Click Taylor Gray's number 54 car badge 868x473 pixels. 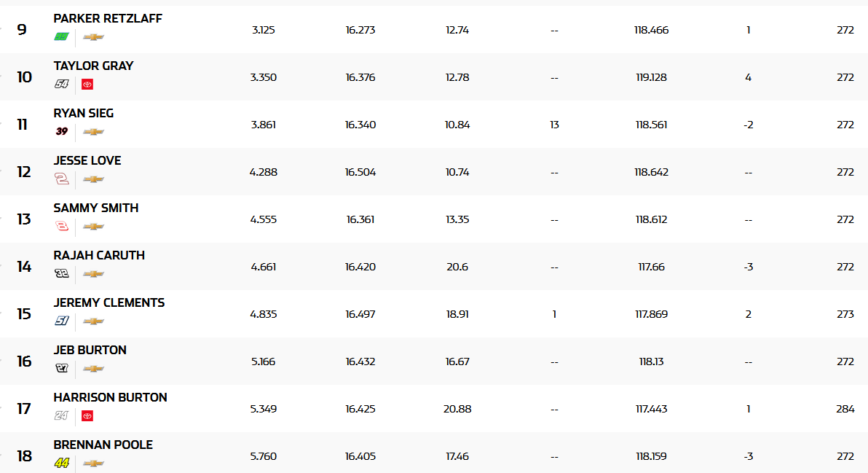pos(62,85)
